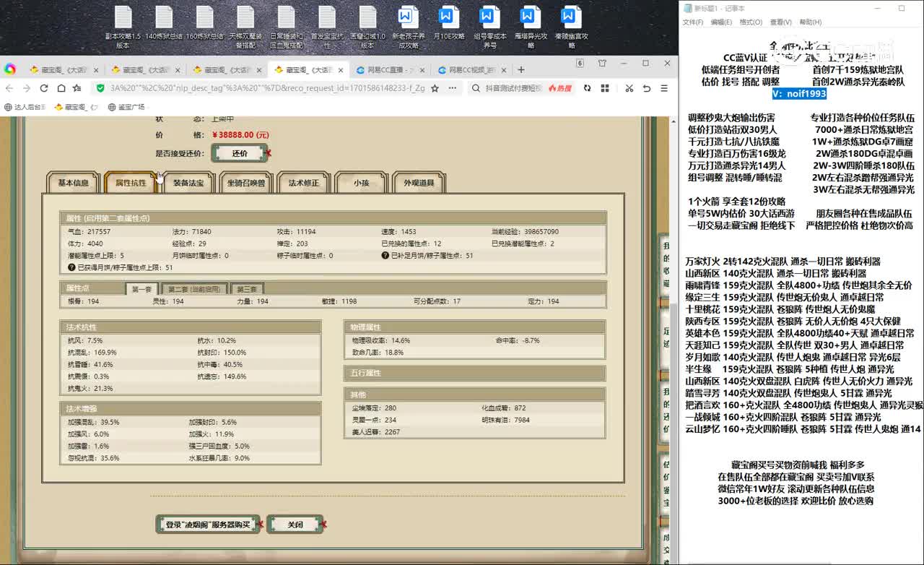Open desktop file 西瘤幻域1.0版本
Viewport: 924px width, 565px height.
[x=367, y=27]
